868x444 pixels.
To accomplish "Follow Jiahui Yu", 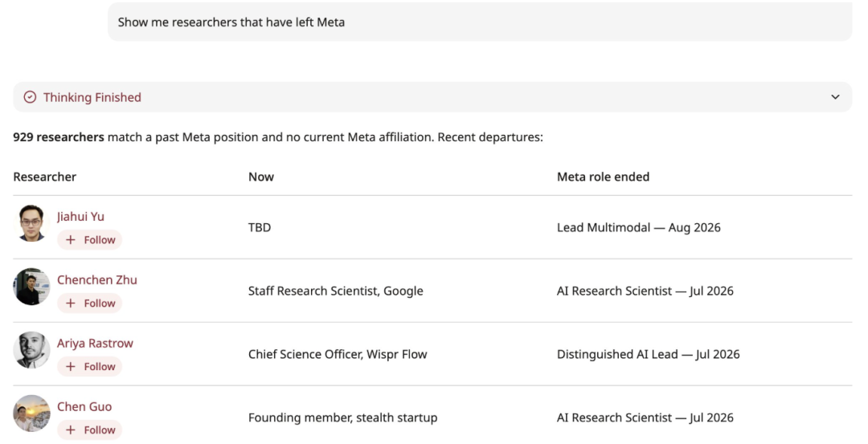I will coord(90,240).
